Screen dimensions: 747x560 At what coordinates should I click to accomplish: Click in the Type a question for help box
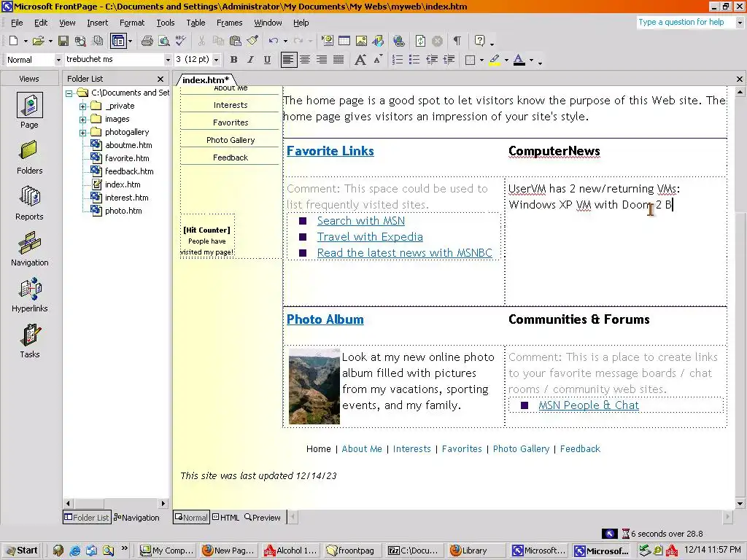[x=685, y=23]
